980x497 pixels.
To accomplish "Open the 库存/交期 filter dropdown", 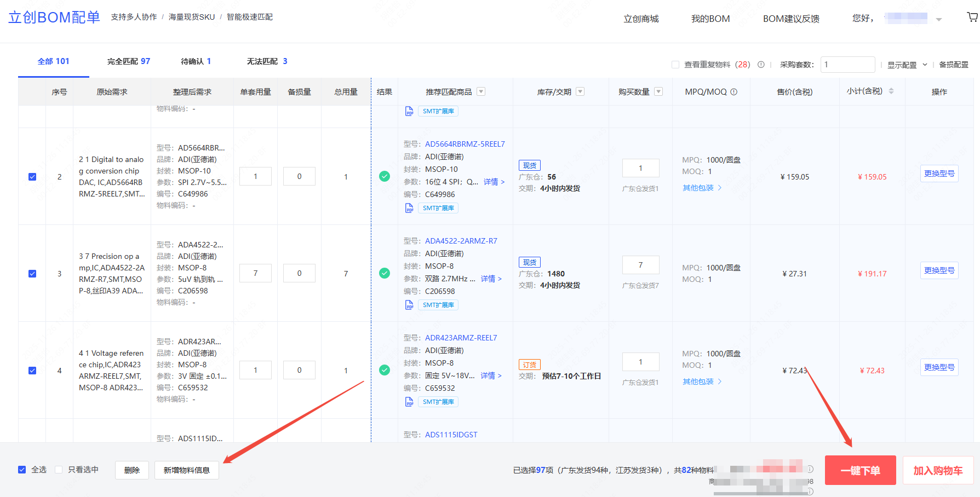I will tap(580, 92).
